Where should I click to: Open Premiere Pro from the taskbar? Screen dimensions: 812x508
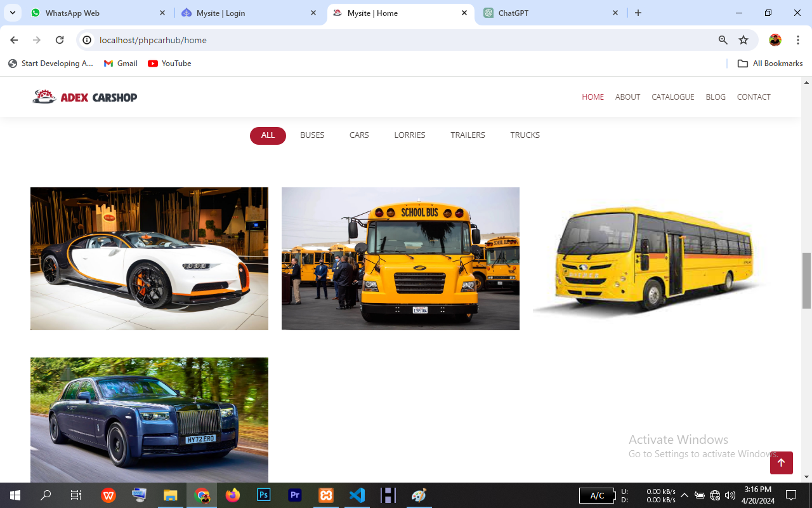pyautogui.click(x=294, y=495)
